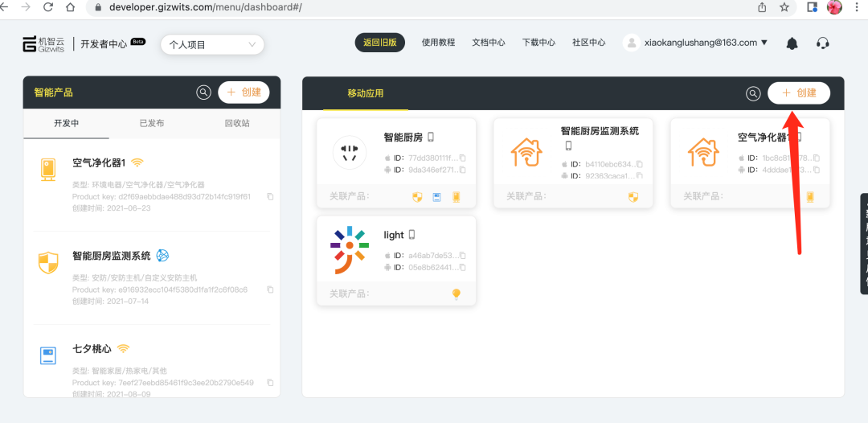Open the headset customer support icon
Screen dimensions: 868x423
823,43
